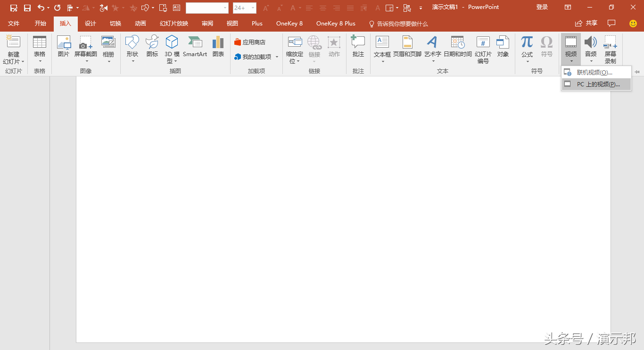Click the Sign in (登录) button
Image resolution: width=644 pixels, height=350 pixels.
542,7
